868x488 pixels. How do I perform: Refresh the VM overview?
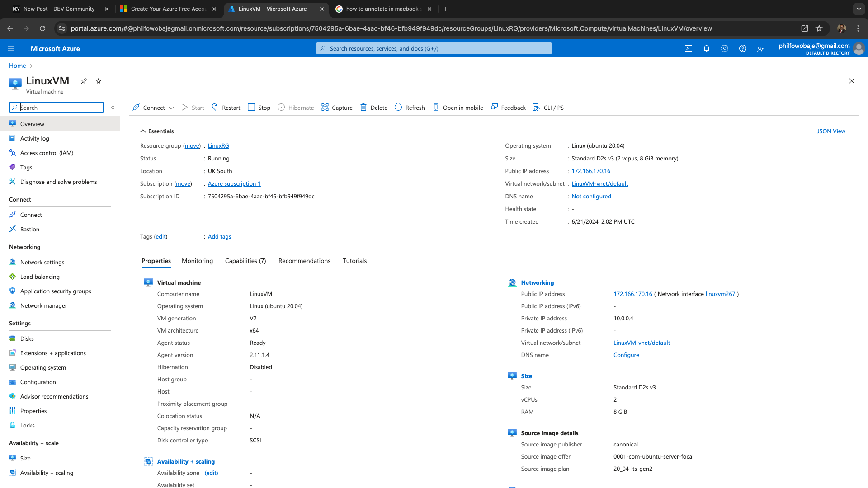[x=410, y=108]
